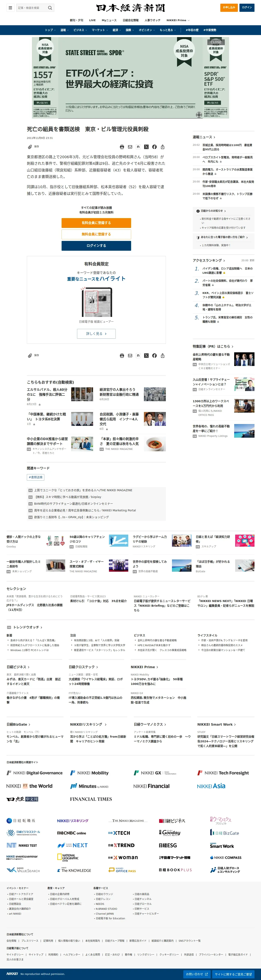Viewport: 261px width, 980px height.
Task: Open the エルサルバドル article thumbnail
Action: click(82, 394)
